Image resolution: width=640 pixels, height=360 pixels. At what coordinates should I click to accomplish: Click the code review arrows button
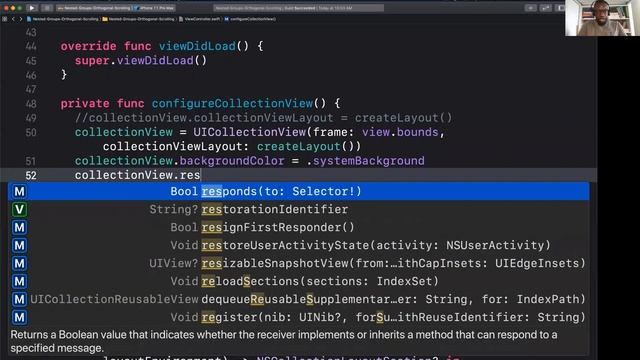pos(545,8)
